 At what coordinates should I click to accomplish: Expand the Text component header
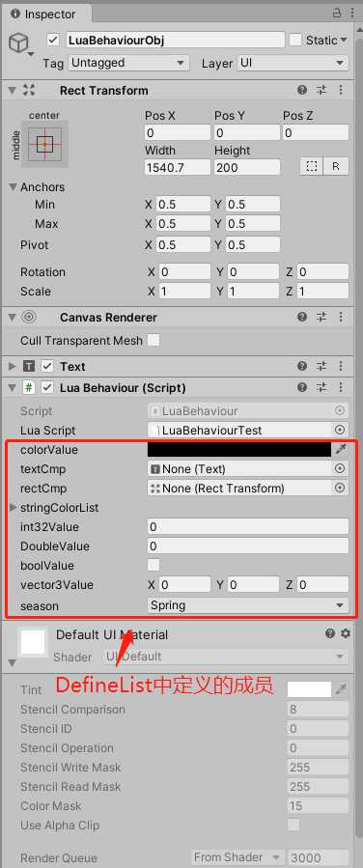pos(13,367)
